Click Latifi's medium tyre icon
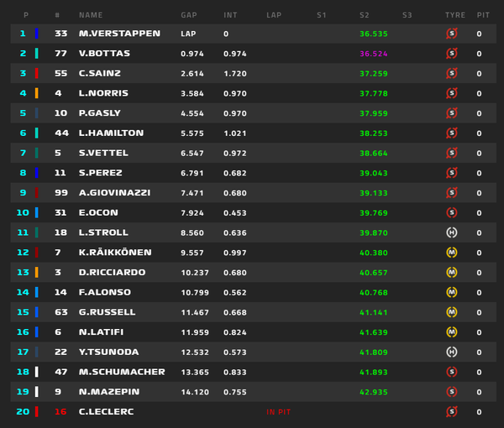Screen dimensions: 504x428 [452, 332]
